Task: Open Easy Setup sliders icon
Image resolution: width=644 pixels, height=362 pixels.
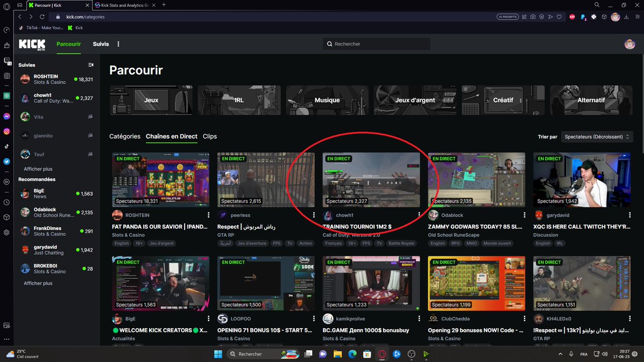Action: tap(636, 17)
